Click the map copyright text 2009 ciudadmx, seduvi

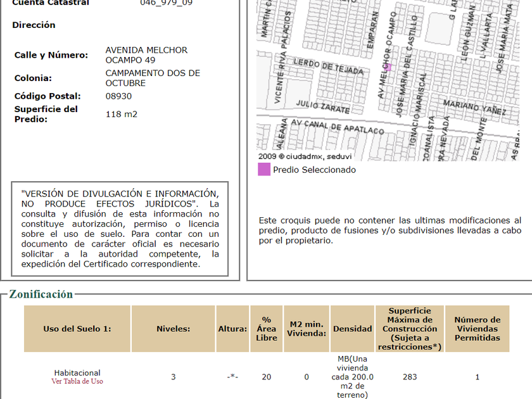pos(305,156)
